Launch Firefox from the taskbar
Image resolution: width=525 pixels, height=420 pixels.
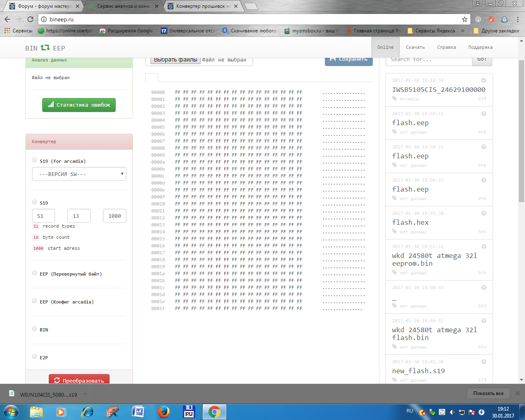coord(163,412)
